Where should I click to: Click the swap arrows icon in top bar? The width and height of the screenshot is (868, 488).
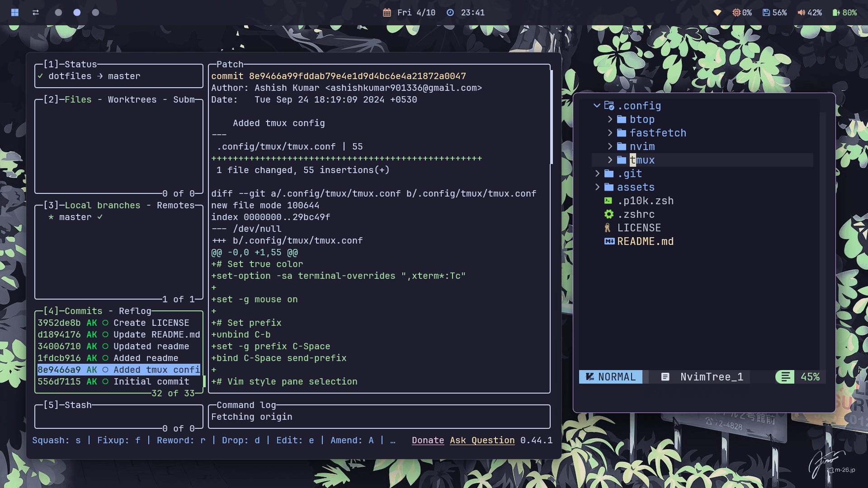point(36,13)
